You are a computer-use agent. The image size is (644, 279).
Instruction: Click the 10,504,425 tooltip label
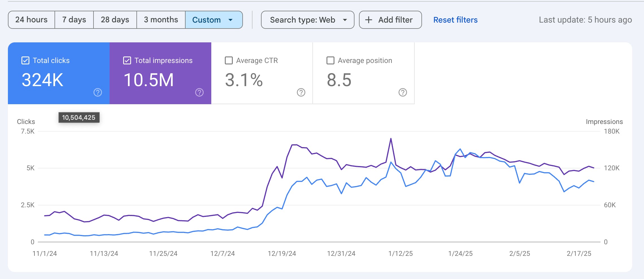pyautogui.click(x=79, y=117)
